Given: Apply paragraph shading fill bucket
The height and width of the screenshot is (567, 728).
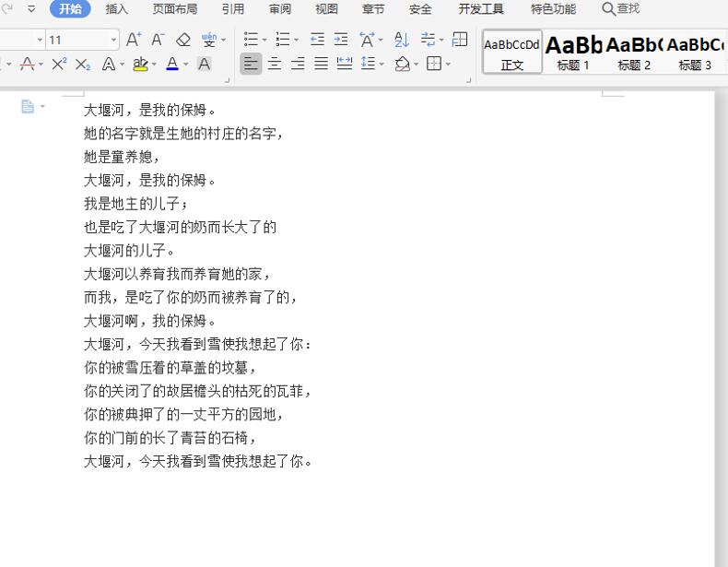Looking at the screenshot, I should pos(402,64).
